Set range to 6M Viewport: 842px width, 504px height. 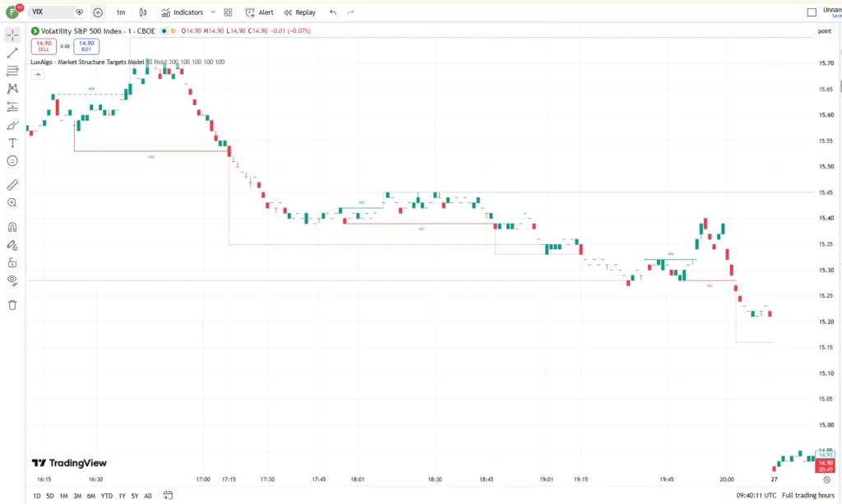pos(91,496)
